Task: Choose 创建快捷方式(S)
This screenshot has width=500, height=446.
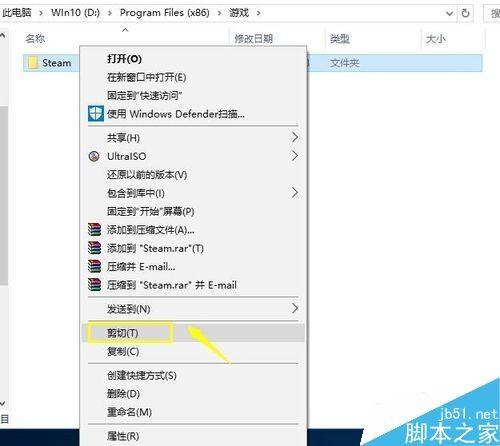Action: click(x=193, y=376)
